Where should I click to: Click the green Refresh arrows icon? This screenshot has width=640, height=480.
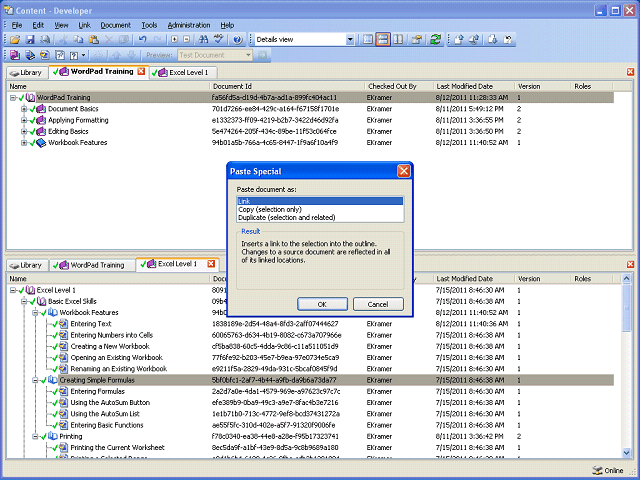point(436,40)
